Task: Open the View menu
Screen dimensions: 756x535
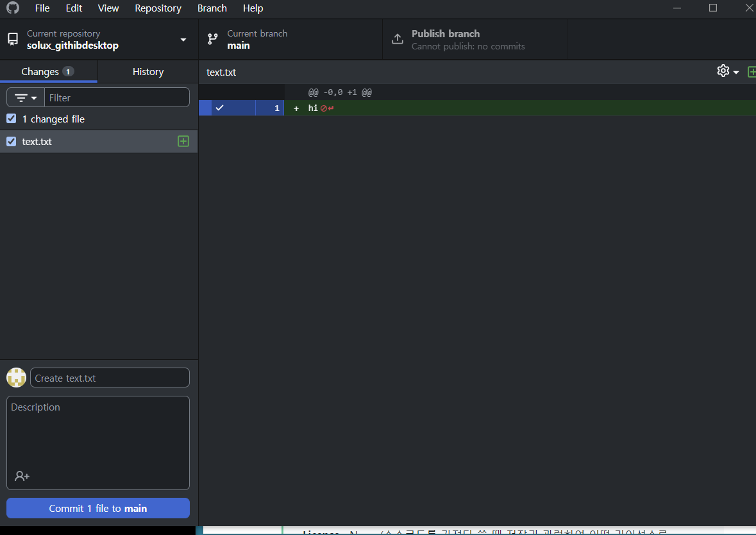Action: click(108, 8)
